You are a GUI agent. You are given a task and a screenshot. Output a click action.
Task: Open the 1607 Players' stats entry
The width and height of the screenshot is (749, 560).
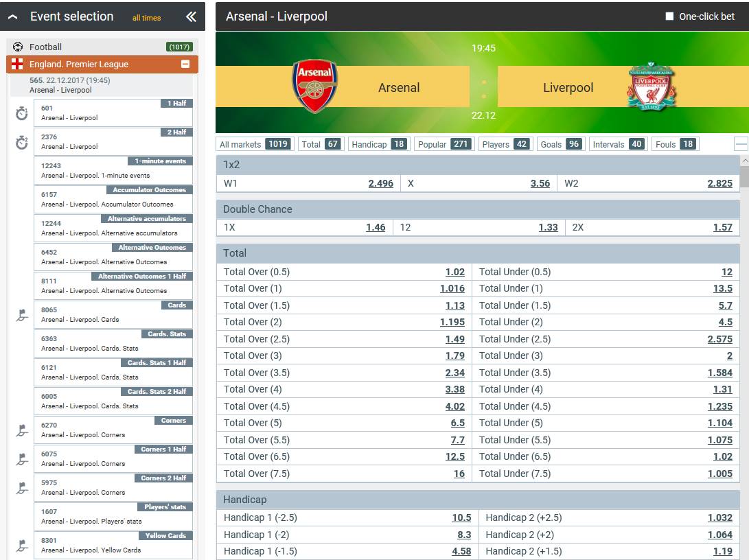click(x=113, y=516)
